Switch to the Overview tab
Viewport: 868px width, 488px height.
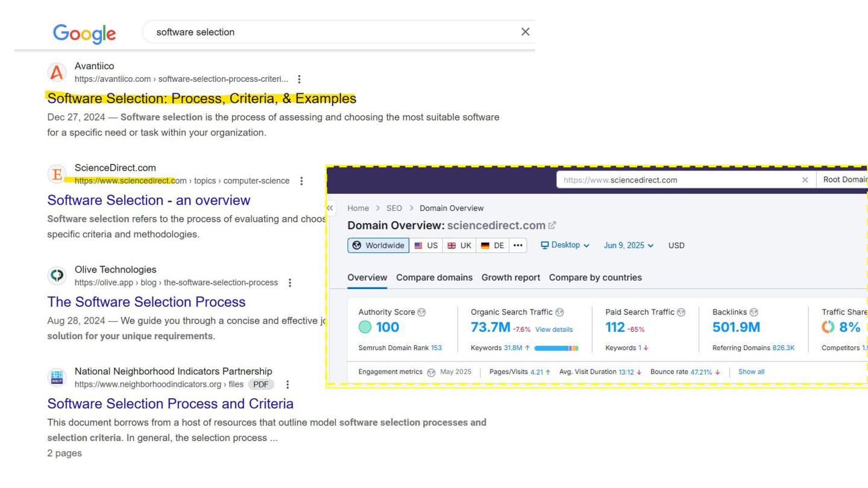367,278
